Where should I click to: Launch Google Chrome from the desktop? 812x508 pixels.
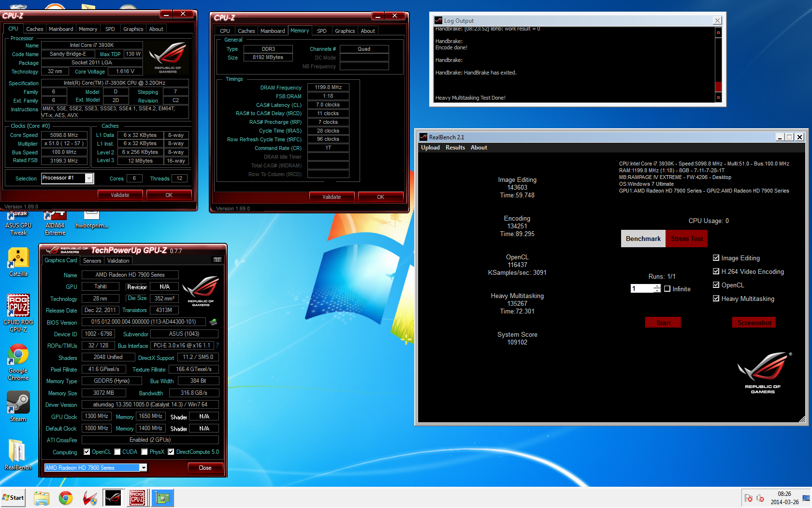click(x=18, y=362)
